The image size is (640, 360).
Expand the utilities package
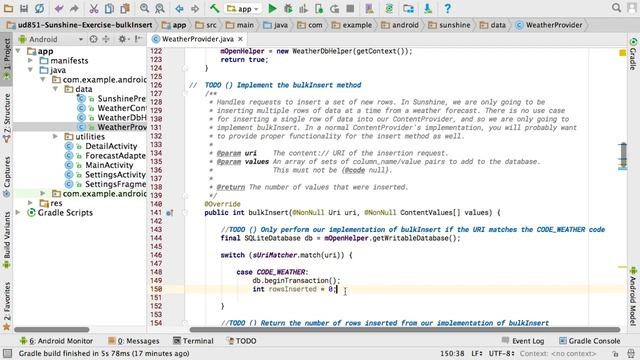click(x=55, y=136)
